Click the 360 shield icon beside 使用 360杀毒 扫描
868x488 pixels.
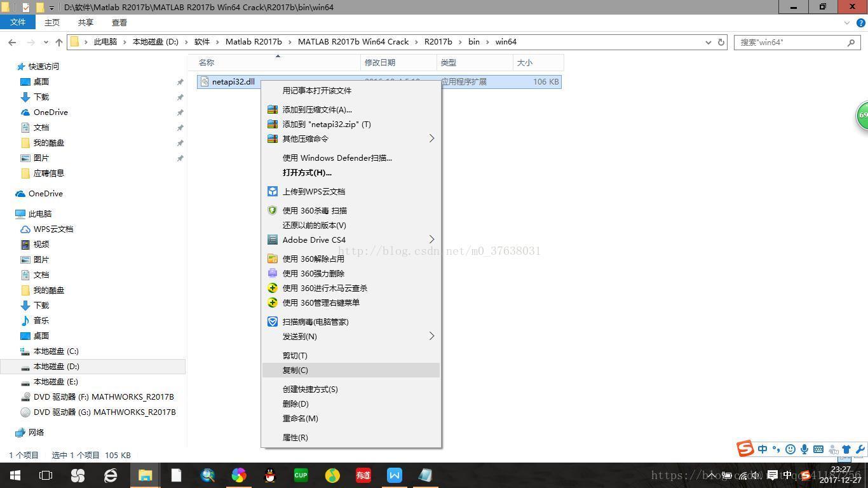(x=273, y=210)
